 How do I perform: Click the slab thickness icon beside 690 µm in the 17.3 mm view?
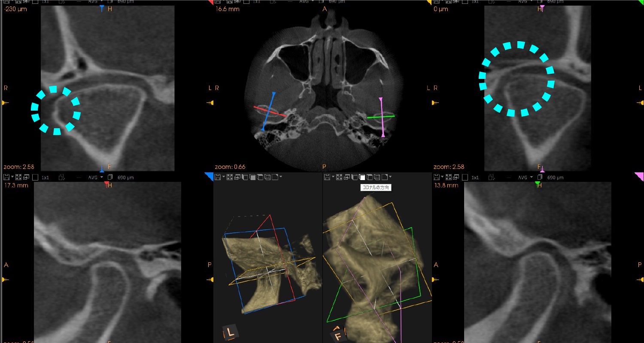(110, 178)
